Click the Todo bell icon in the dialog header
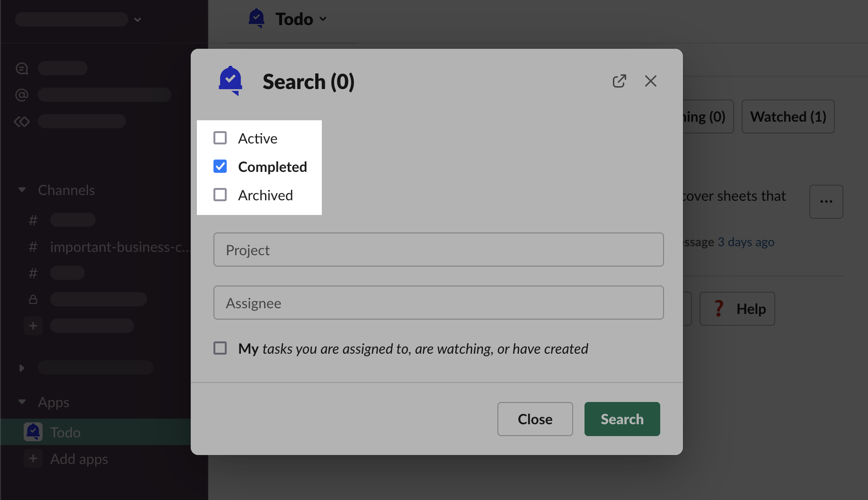 [230, 80]
